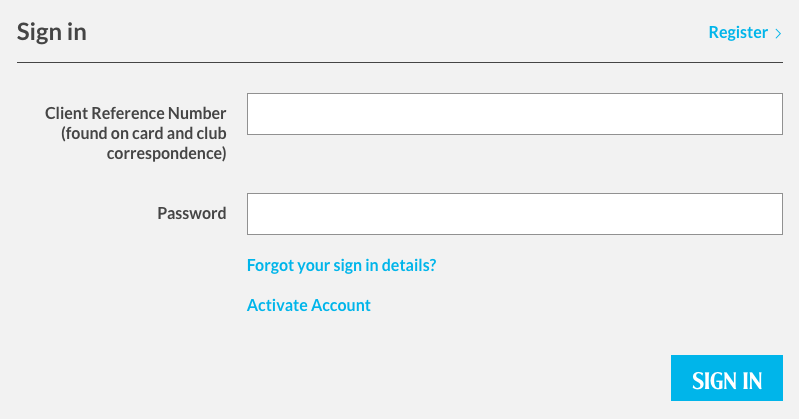This screenshot has width=799, height=419.
Task: Click the Activate Account link
Action: click(308, 305)
